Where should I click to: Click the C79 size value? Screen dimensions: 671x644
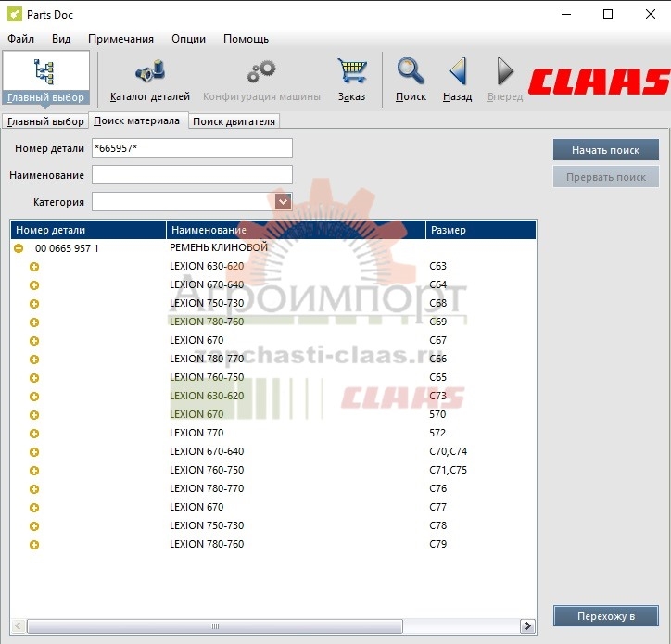tap(437, 544)
